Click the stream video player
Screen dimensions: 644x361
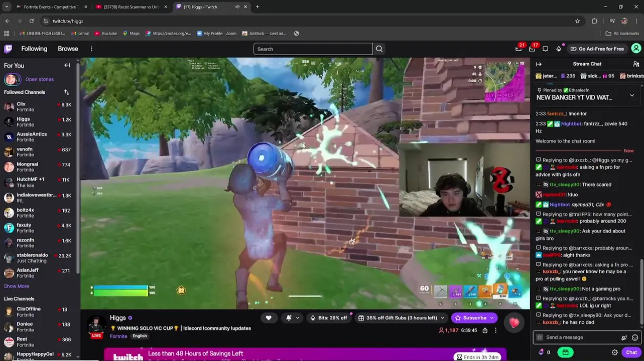click(x=305, y=184)
